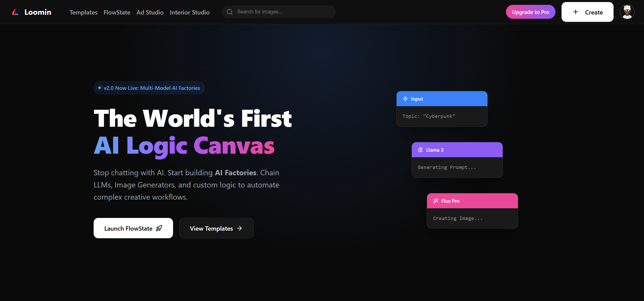
Task: Open Ad Studio from the navbar
Action: pos(150,12)
